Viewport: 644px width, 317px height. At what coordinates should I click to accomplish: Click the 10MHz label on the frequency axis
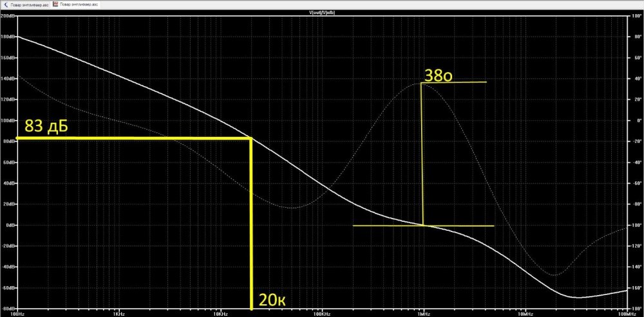(525, 314)
